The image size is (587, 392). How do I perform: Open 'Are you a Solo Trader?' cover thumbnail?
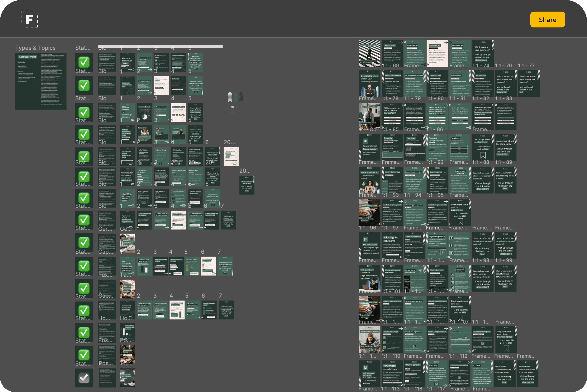pyautogui.click(x=369, y=53)
